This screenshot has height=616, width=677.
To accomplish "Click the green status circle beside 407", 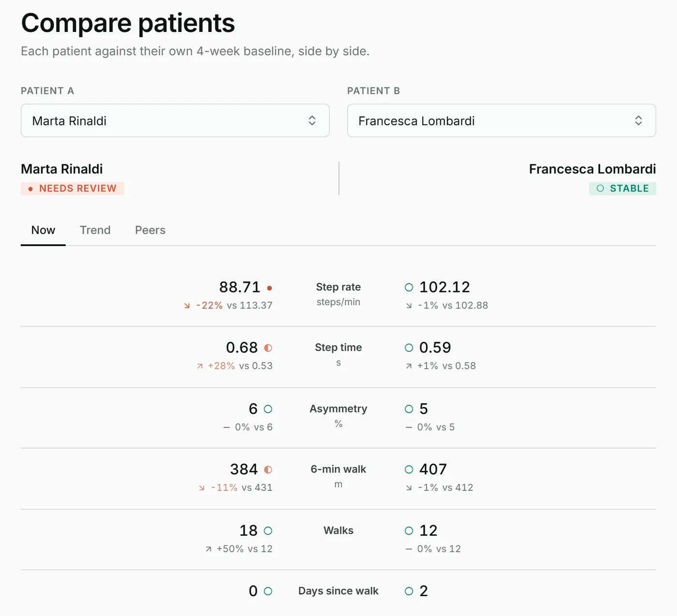I will pyautogui.click(x=409, y=469).
